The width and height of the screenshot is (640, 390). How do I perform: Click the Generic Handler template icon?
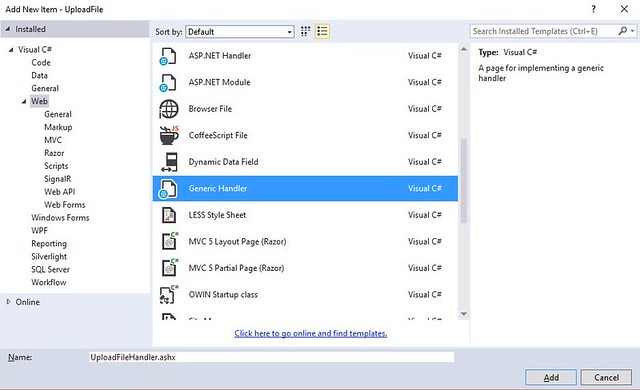pos(168,189)
